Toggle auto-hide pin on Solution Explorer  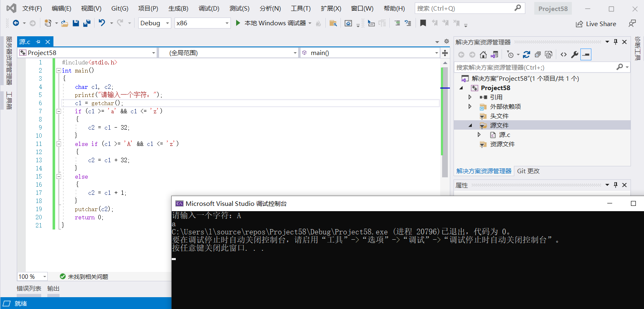point(616,42)
